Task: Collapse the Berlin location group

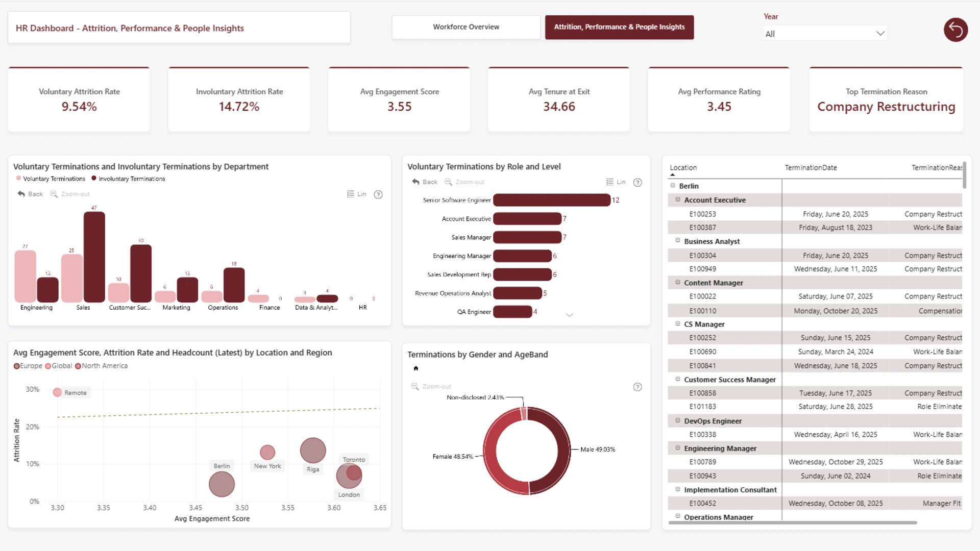Action: [x=673, y=186]
